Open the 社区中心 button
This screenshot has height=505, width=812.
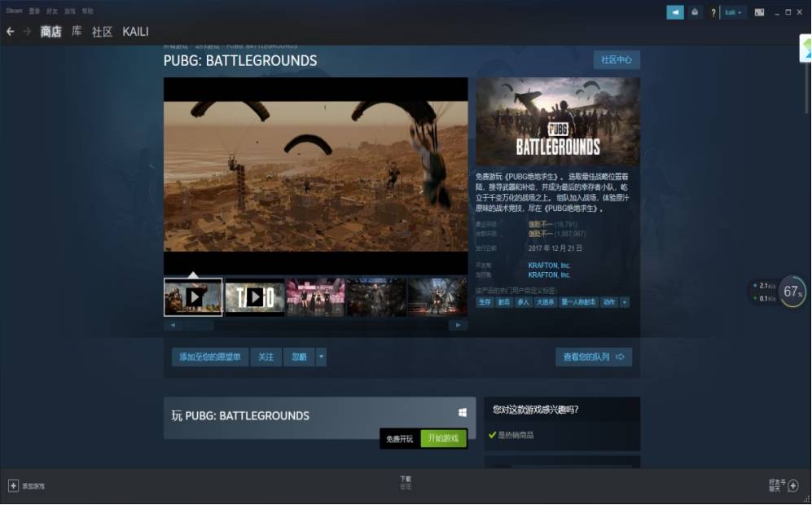(x=617, y=60)
